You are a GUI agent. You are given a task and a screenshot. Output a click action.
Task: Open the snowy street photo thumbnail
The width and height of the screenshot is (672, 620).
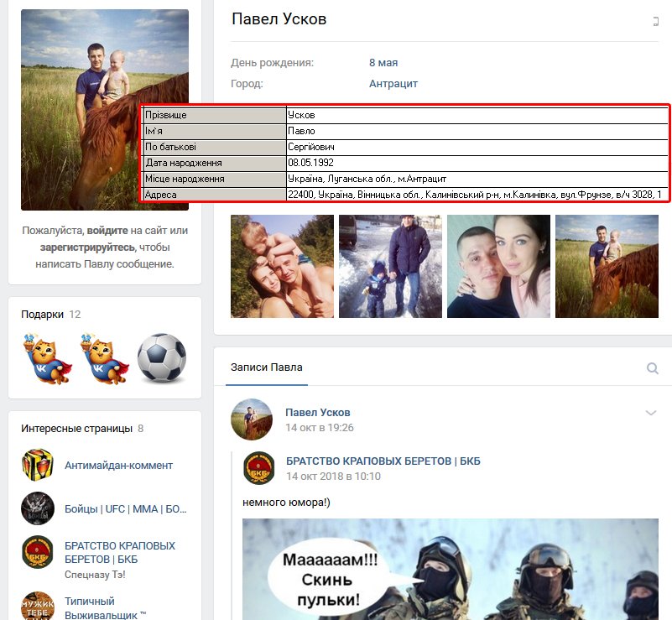(x=391, y=267)
